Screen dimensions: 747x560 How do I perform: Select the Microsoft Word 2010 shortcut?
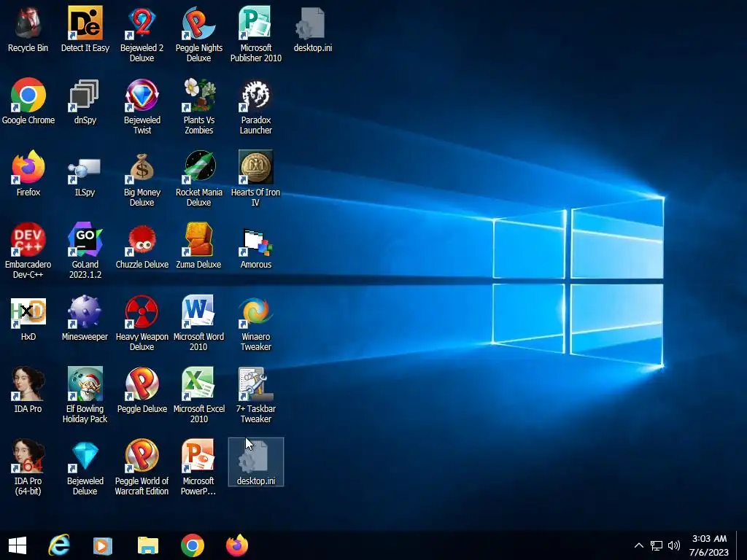(x=198, y=322)
